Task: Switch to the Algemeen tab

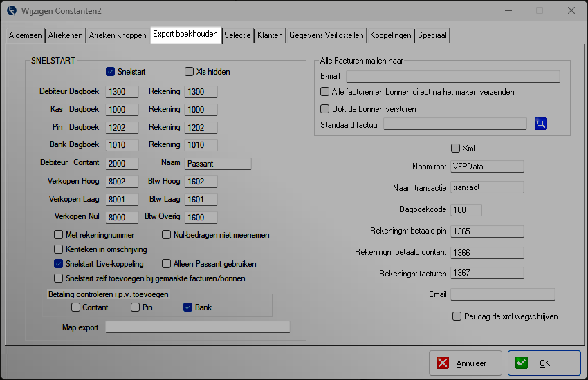Action: [x=26, y=35]
